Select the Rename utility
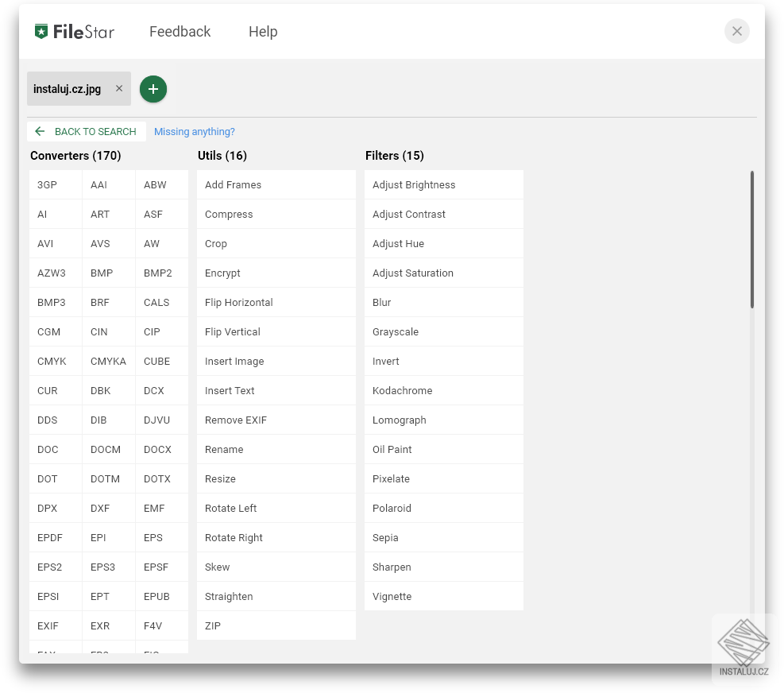The image size is (784, 693). point(276,449)
